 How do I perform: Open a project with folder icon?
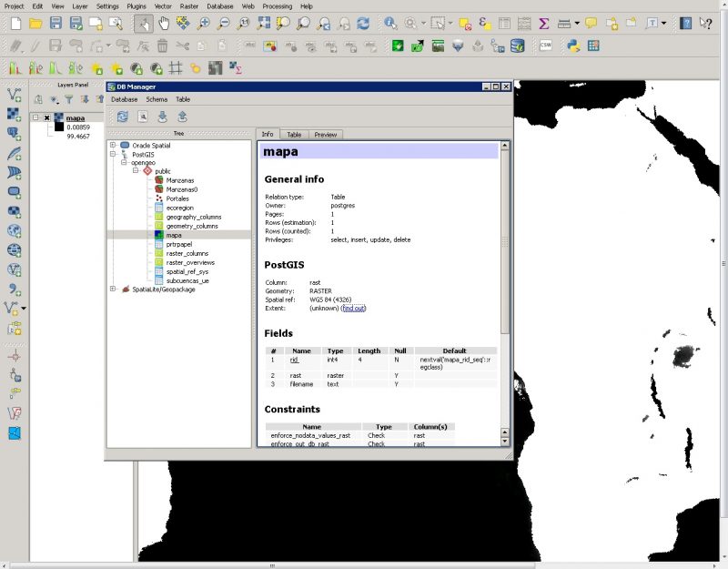35,24
